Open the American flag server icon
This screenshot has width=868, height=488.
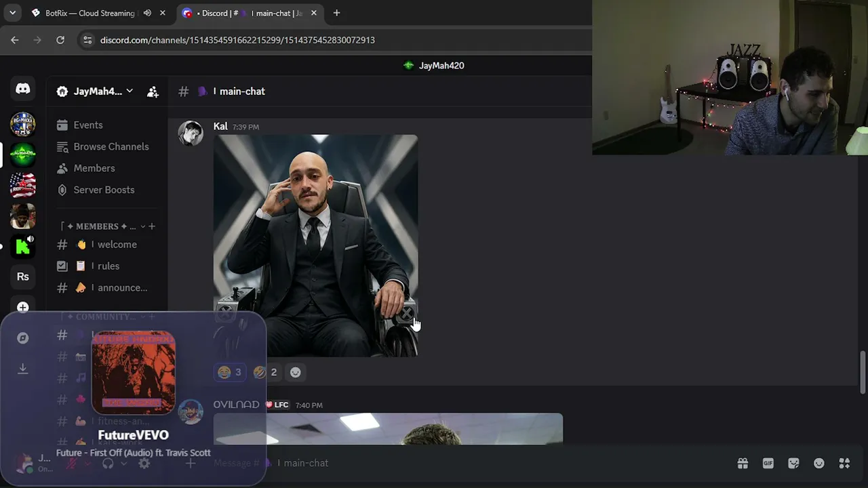click(23, 185)
